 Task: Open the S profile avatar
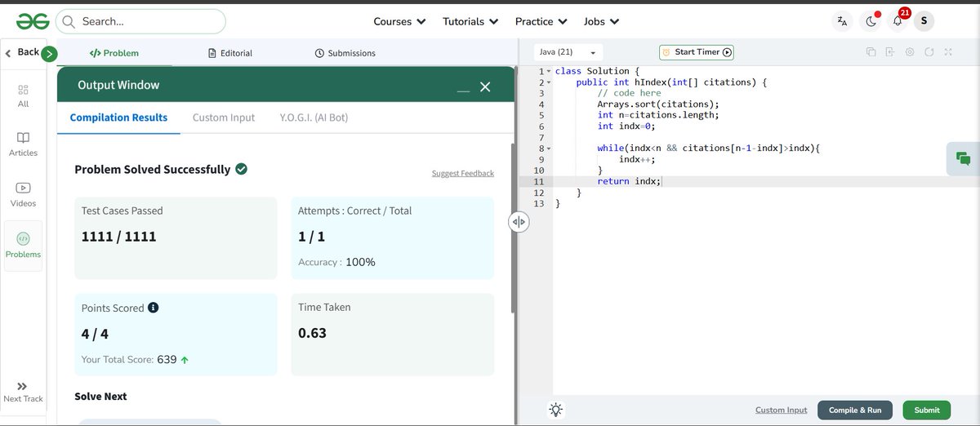pos(924,21)
